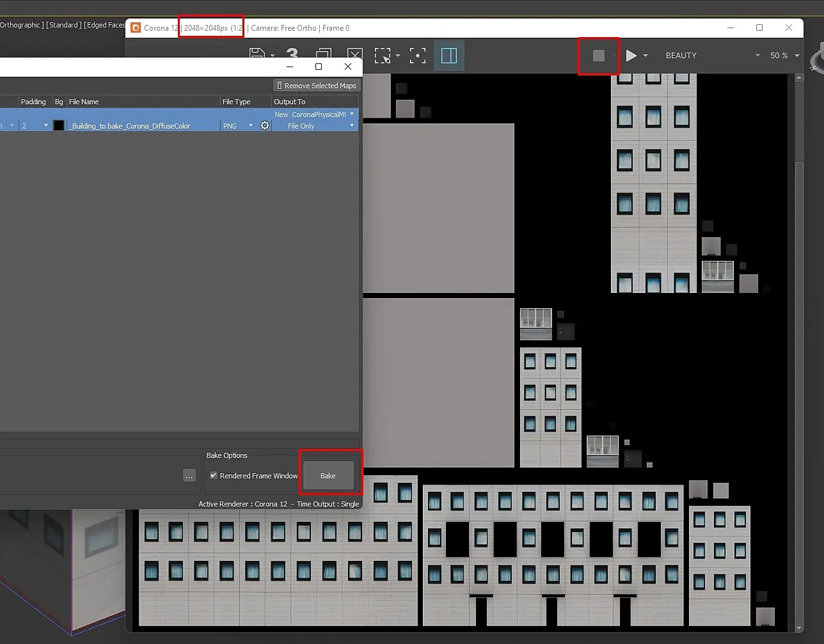Open the file type settings gear icon
Viewport: 824px width, 644px height.
265,125
